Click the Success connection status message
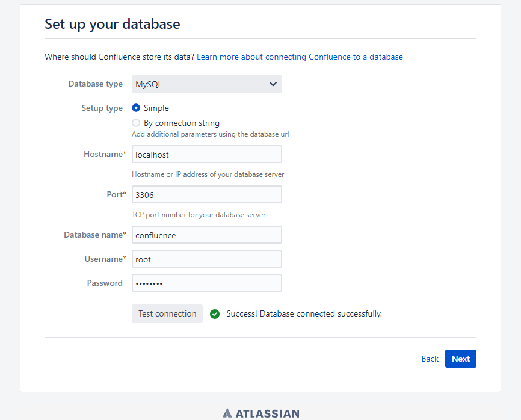The height and width of the screenshot is (420, 521). (304, 313)
